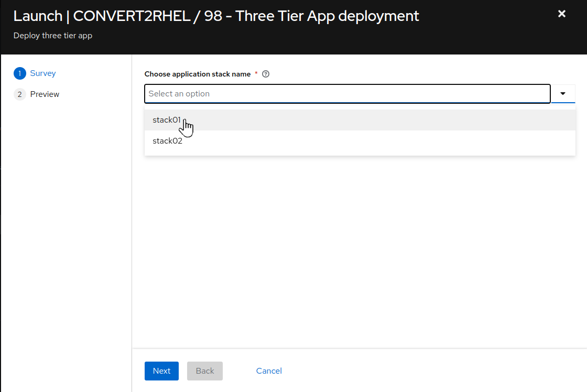Click the 'Select an option' field

(x=347, y=94)
